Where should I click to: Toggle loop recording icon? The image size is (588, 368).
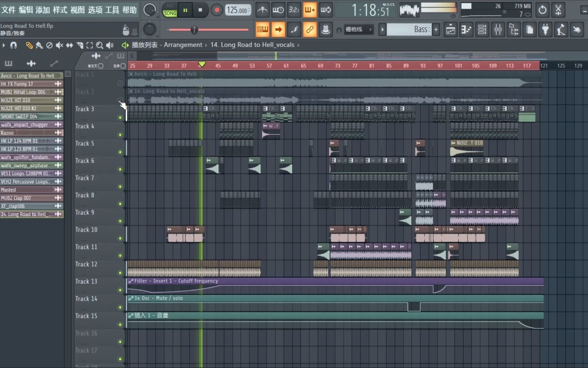pos(326,10)
